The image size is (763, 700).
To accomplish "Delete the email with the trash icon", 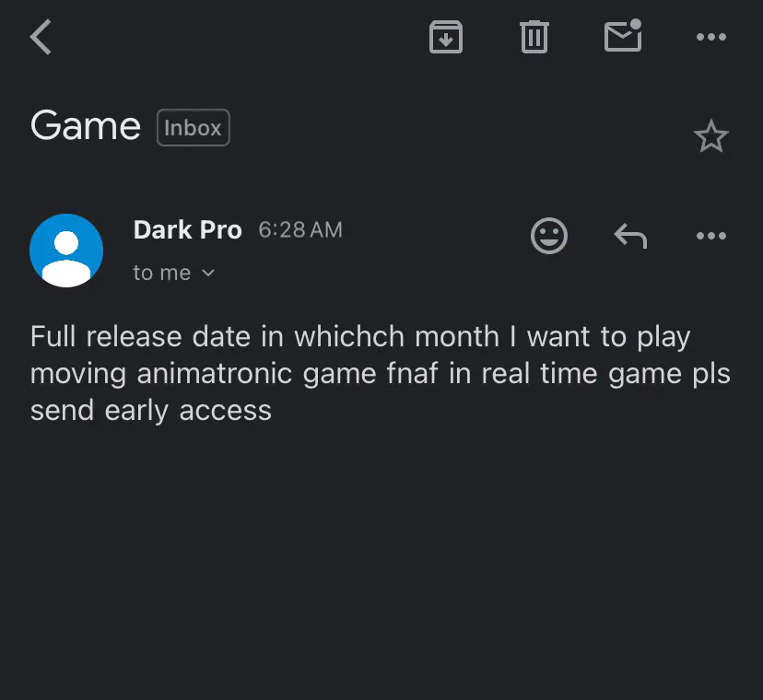I will click(534, 37).
